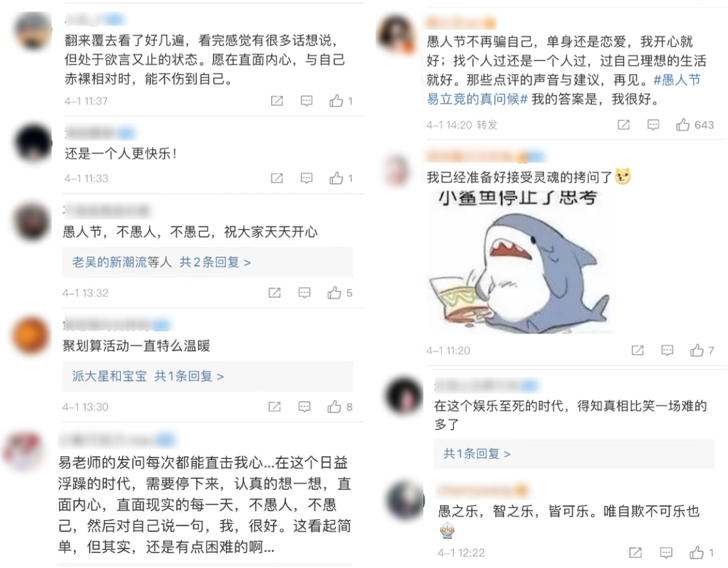728x568 pixels.
Task: Open orange avatar of 聚划算 commenter
Action: tap(31, 335)
